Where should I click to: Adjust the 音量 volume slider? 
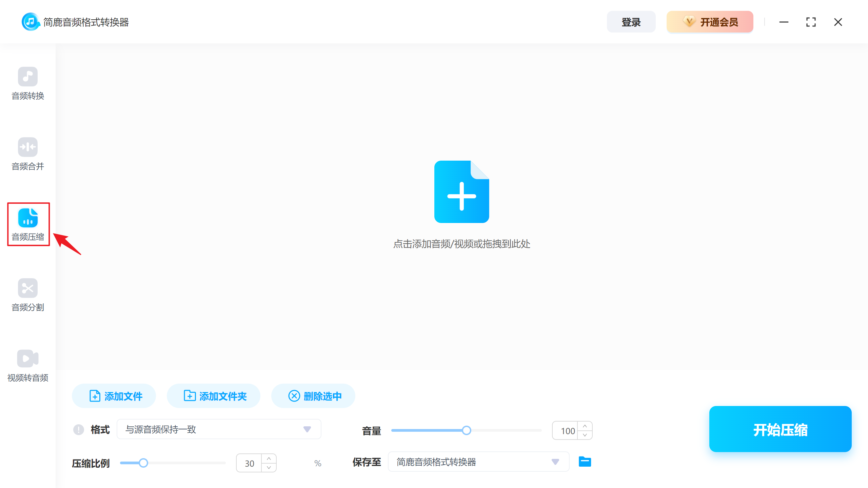(467, 430)
